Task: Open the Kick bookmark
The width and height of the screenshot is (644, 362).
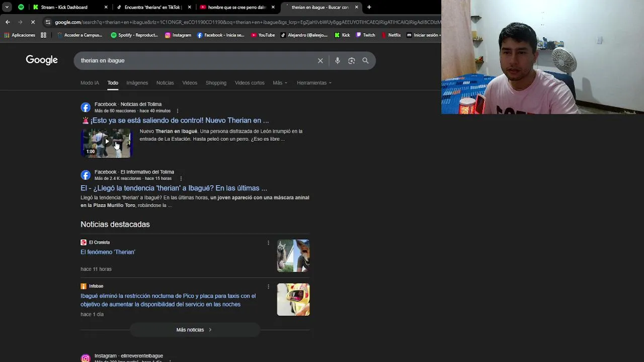Action: [x=342, y=35]
